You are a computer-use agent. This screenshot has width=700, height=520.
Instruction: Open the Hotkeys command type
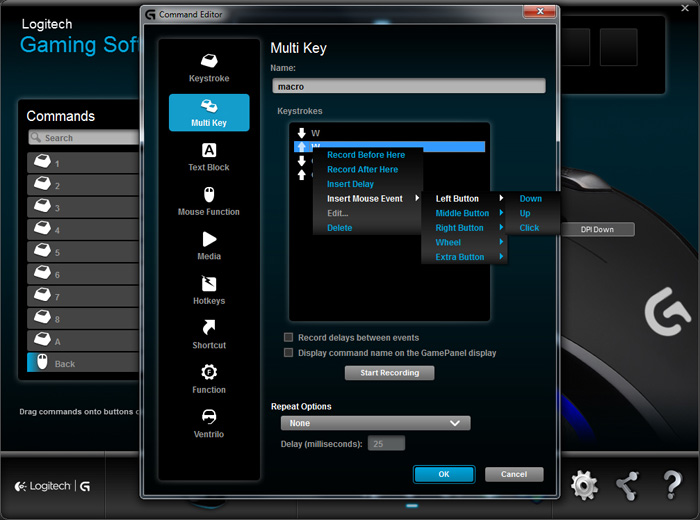click(209, 291)
